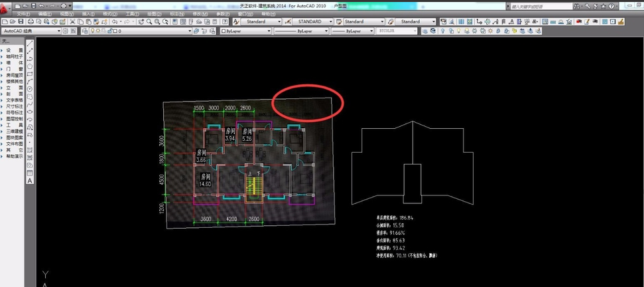Open the 文件 menu
The image size is (644, 287).
coord(23,13)
